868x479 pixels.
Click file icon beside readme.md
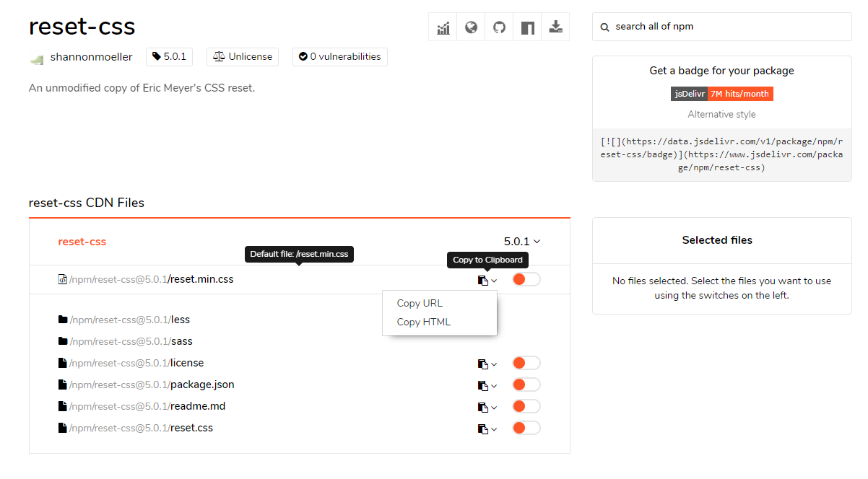[x=63, y=406]
